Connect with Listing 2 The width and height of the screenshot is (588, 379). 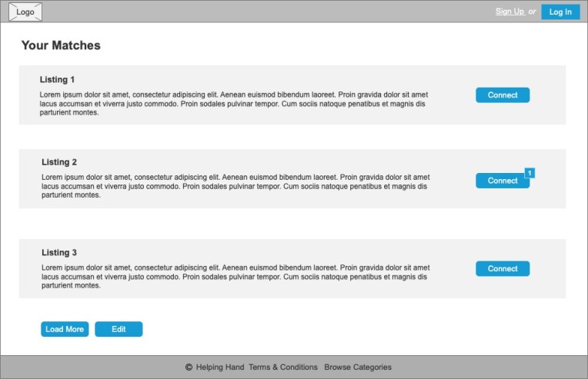click(x=501, y=181)
